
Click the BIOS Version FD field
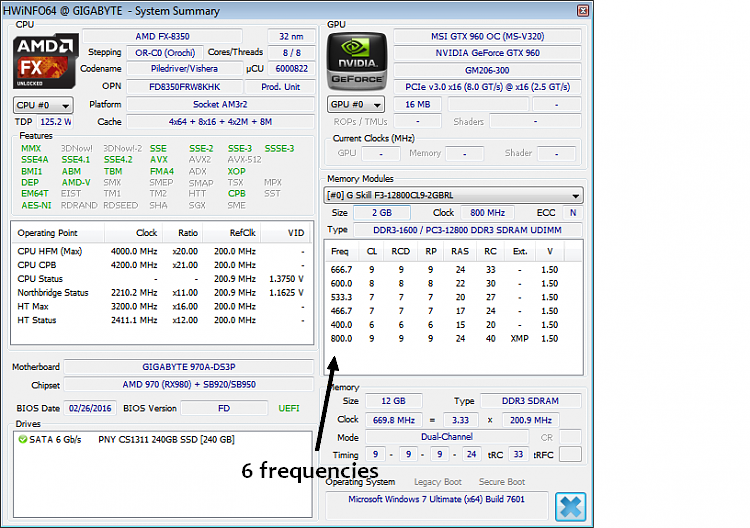(x=224, y=408)
